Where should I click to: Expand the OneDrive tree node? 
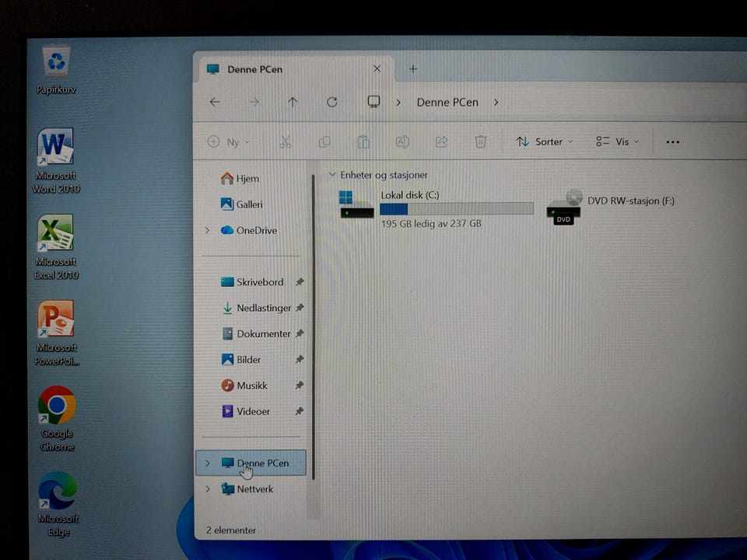(207, 230)
